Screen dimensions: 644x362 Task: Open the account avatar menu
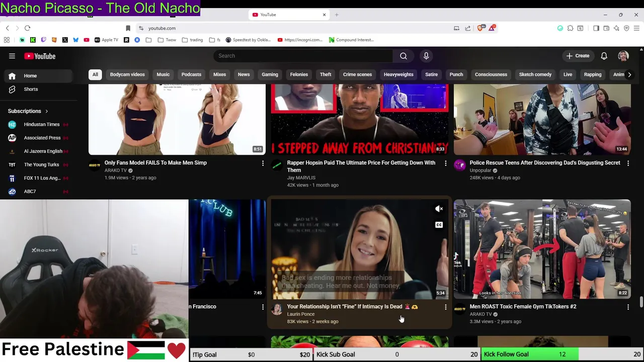(623, 56)
